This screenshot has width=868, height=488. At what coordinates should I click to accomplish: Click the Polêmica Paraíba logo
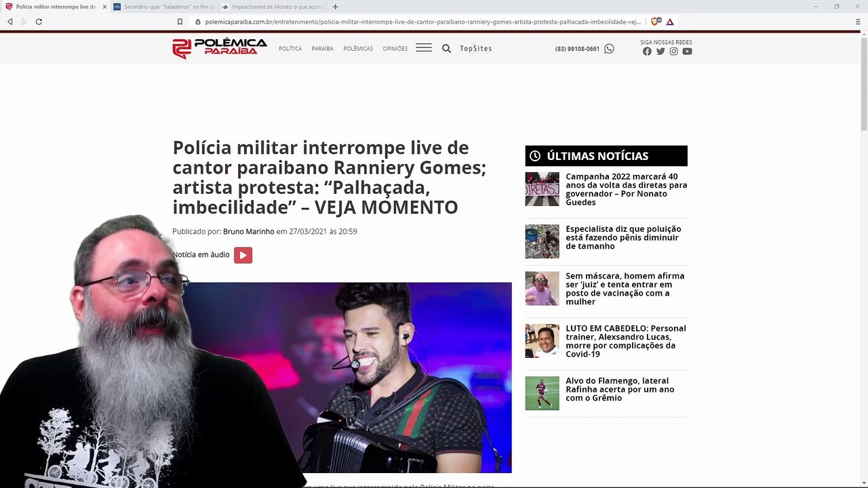click(220, 49)
